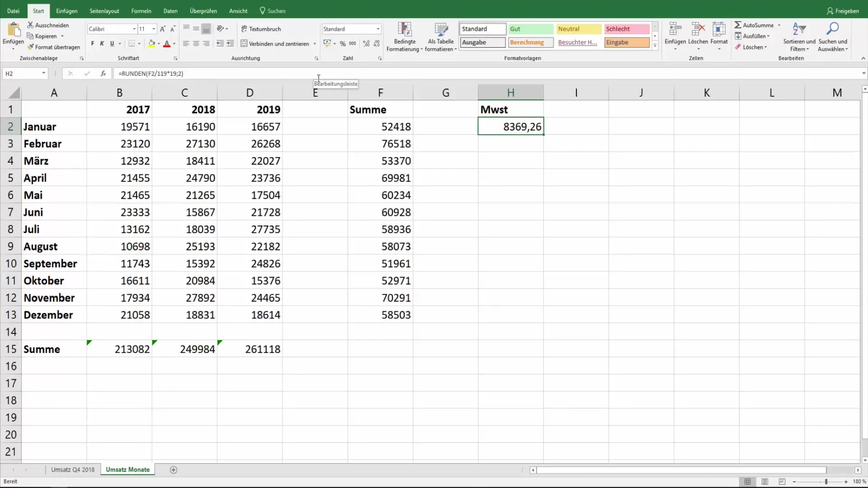Click the Ausschneiden cut button
The image size is (868, 488).
coord(47,25)
